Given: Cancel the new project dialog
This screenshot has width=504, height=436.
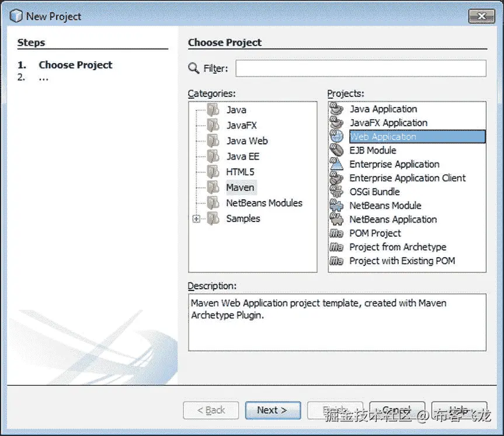Looking at the screenshot, I should tap(397, 410).
